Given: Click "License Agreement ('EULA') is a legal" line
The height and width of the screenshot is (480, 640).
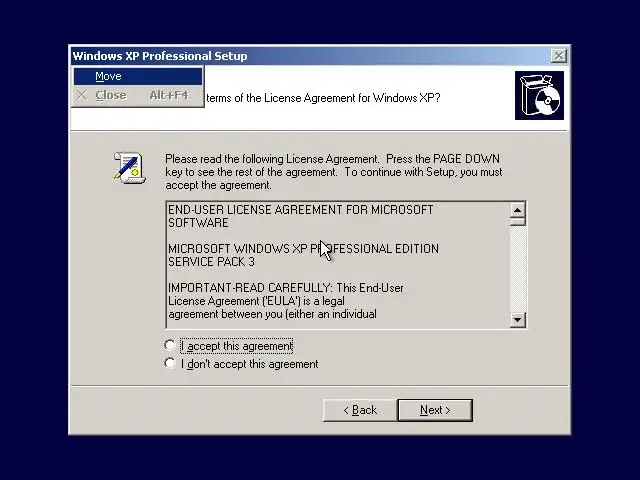Looking at the screenshot, I should (256, 301).
